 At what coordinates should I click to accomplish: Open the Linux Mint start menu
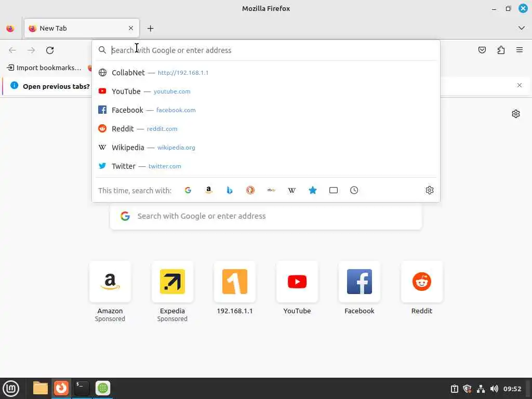point(11,389)
